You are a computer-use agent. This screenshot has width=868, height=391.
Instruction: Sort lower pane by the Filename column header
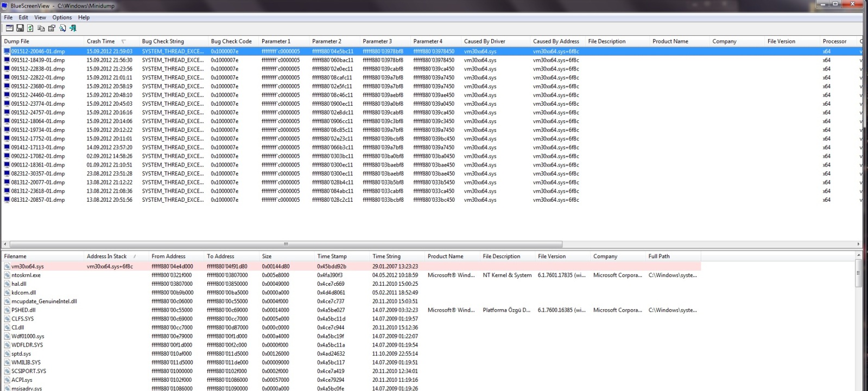[x=42, y=256]
